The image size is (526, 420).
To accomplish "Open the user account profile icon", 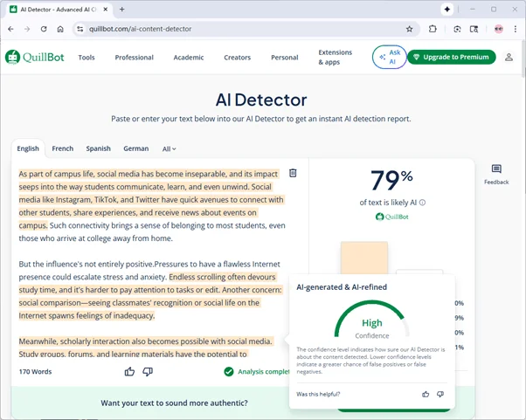I will 509,58.
